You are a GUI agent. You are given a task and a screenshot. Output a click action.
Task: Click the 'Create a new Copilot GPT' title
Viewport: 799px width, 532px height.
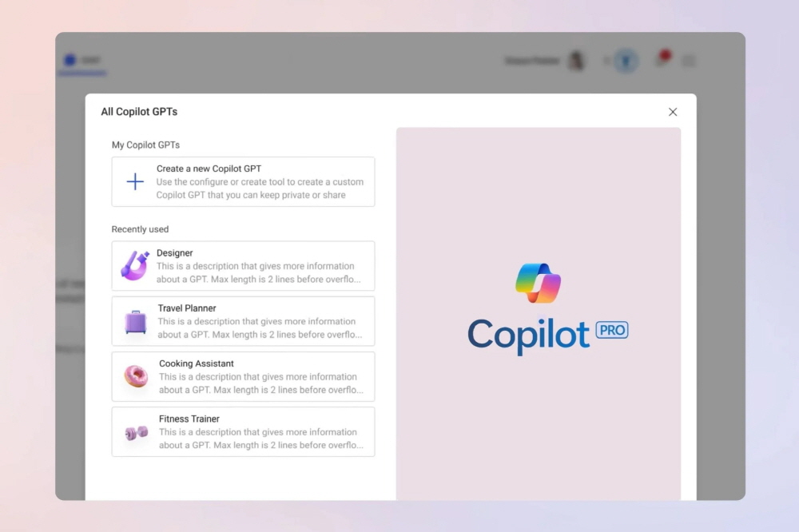209,169
